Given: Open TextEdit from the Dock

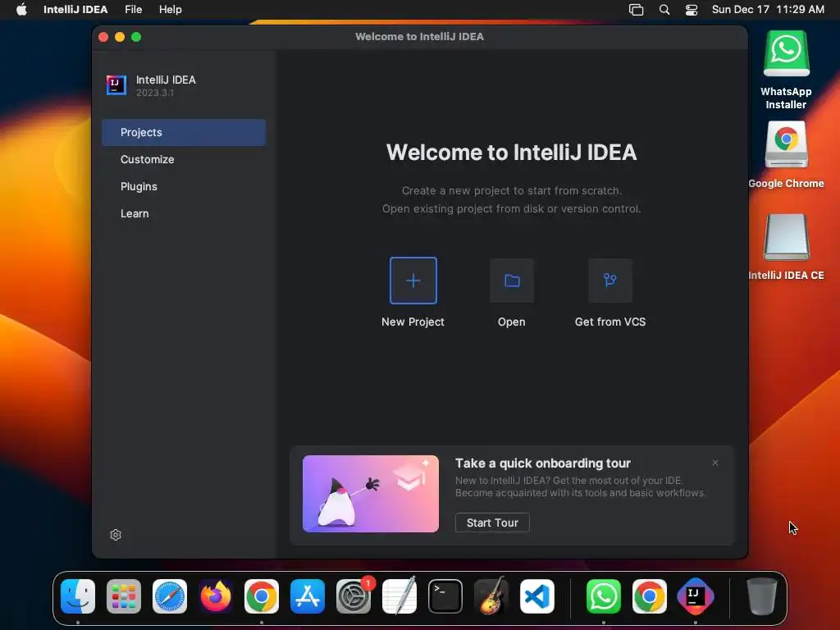Looking at the screenshot, I should tap(399, 596).
